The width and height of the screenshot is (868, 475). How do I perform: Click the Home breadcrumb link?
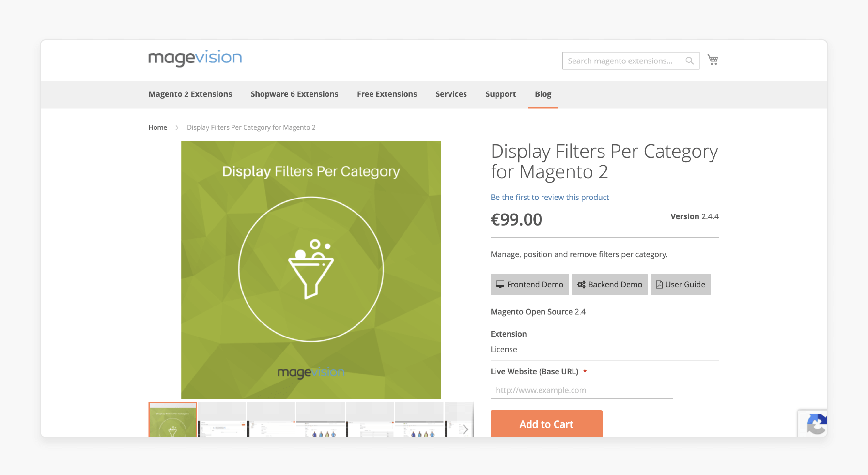(x=157, y=127)
